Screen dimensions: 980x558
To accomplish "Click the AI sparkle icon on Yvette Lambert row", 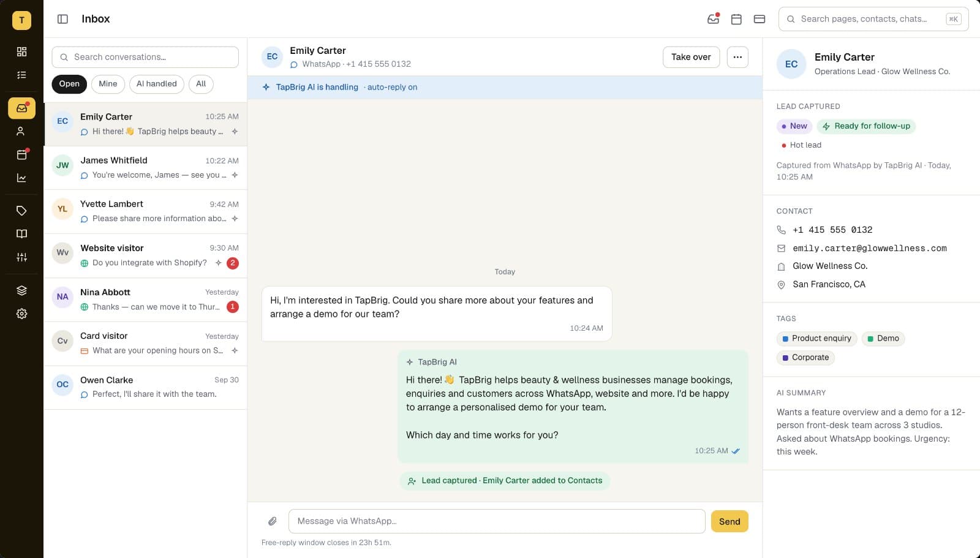I will pos(235,219).
